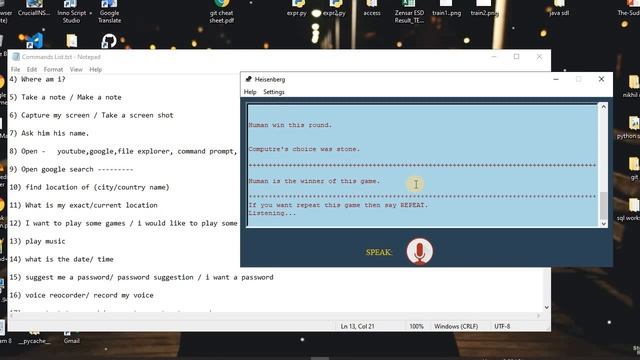The image size is (640, 360).
Task: Click the Notepad title bar icon
Action: [16, 57]
